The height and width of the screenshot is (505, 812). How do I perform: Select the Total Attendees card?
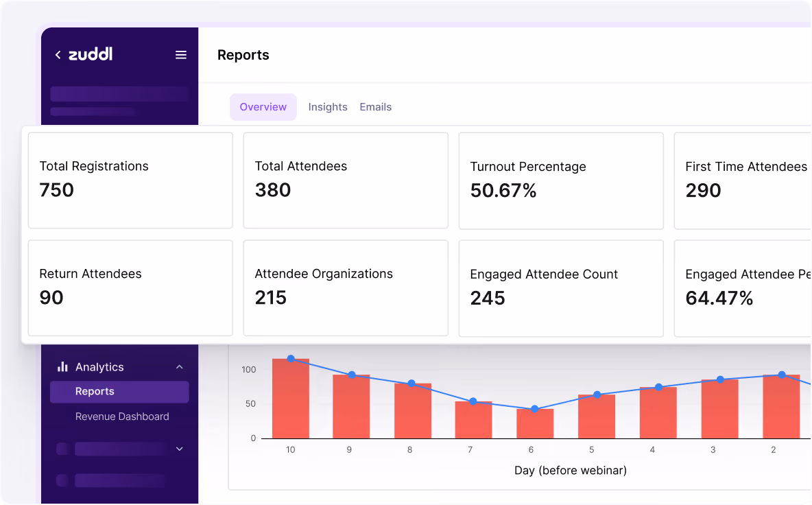point(346,180)
